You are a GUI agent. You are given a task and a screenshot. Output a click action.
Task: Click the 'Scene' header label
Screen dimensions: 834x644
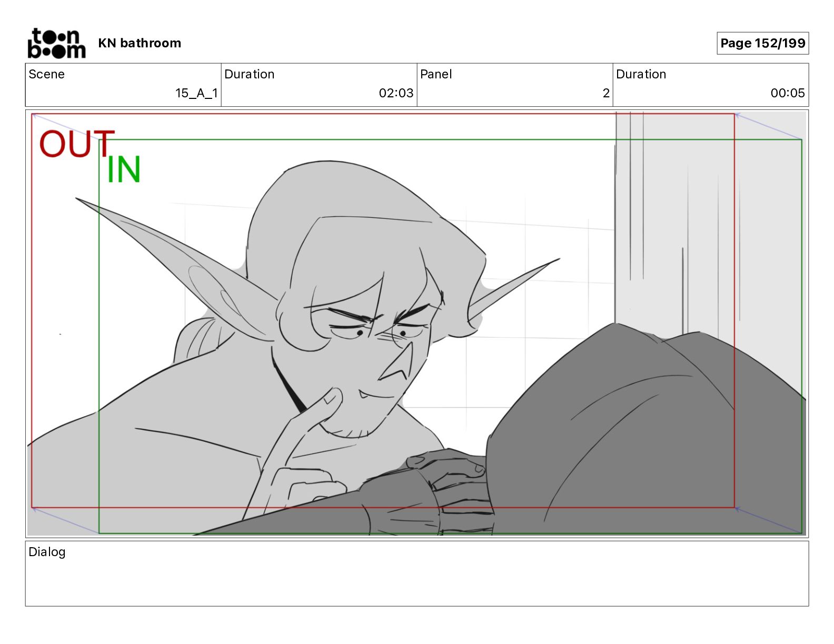46,74
